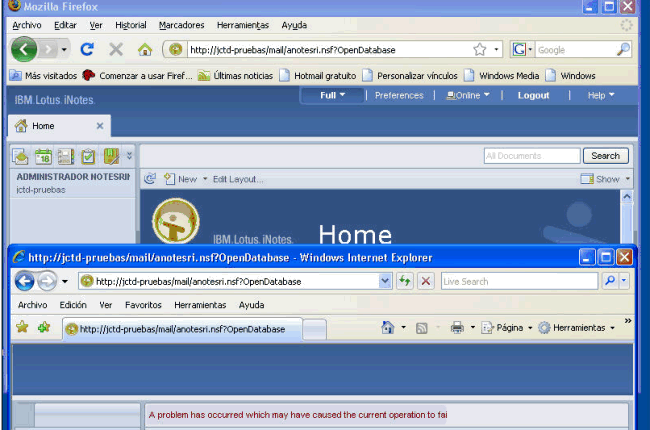Open Más visitados bookmark
The height and width of the screenshot is (430, 650).
[44, 76]
